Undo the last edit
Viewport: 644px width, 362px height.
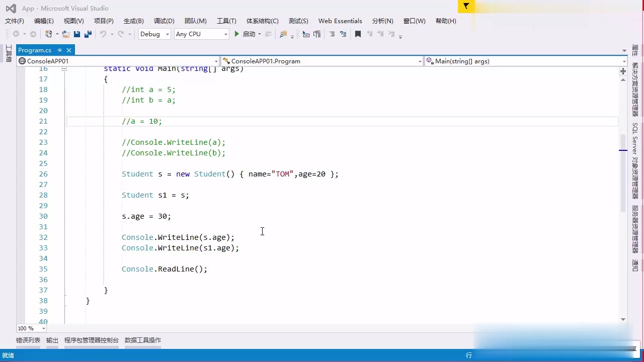pyautogui.click(x=103, y=34)
